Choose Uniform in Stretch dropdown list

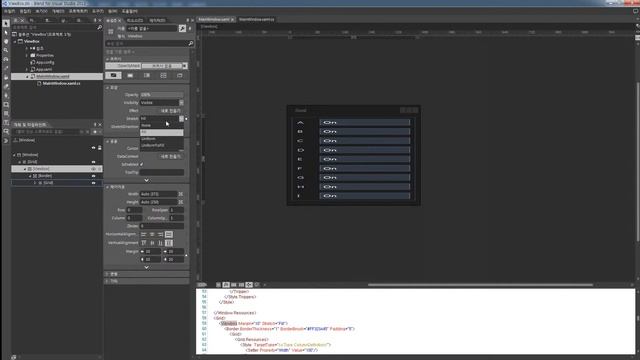(x=162, y=139)
